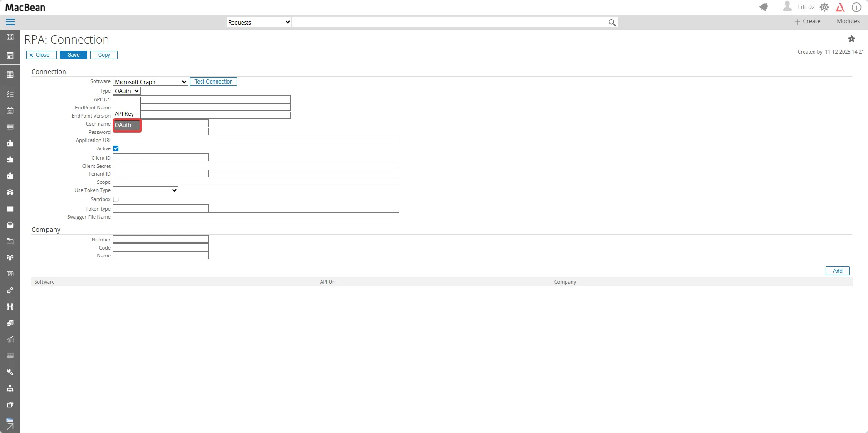Image resolution: width=868 pixels, height=433 pixels.
Task: Open the hamburger menu icon
Action: click(x=10, y=22)
